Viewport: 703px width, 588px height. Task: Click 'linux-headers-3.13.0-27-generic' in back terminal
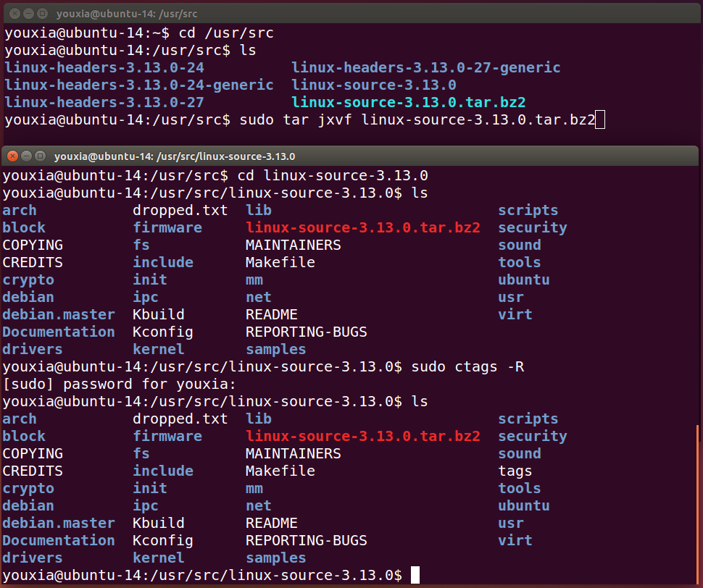(x=426, y=67)
